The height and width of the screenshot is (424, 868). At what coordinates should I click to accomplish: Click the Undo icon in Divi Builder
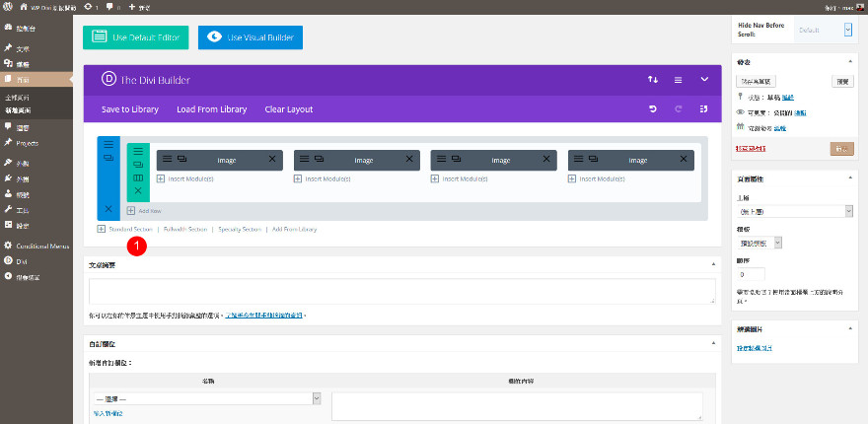[x=653, y=109]
